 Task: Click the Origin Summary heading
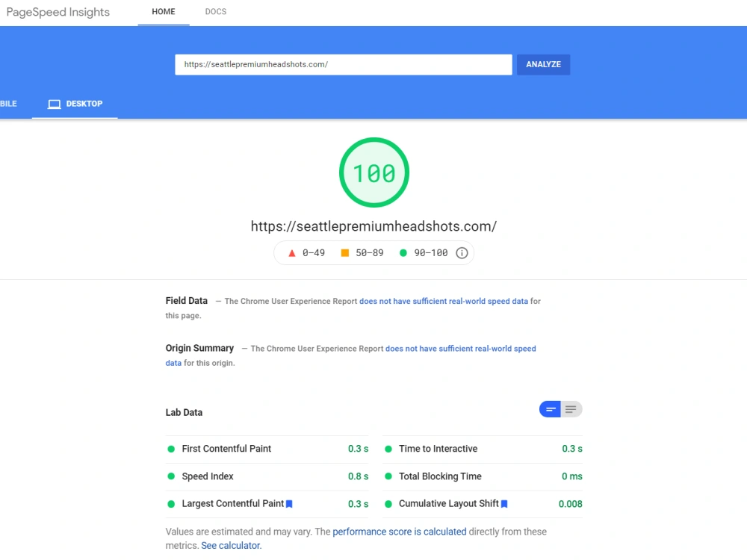tap(199, 348)
